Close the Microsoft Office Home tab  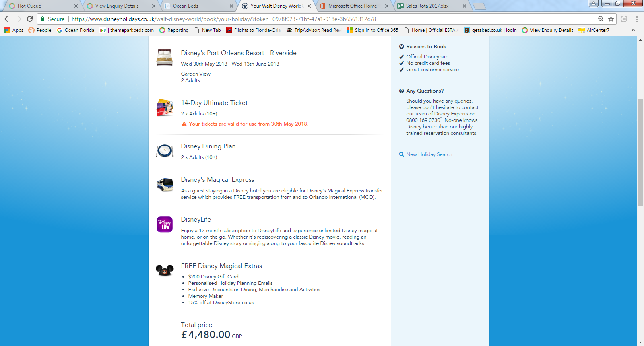point(387,6)
